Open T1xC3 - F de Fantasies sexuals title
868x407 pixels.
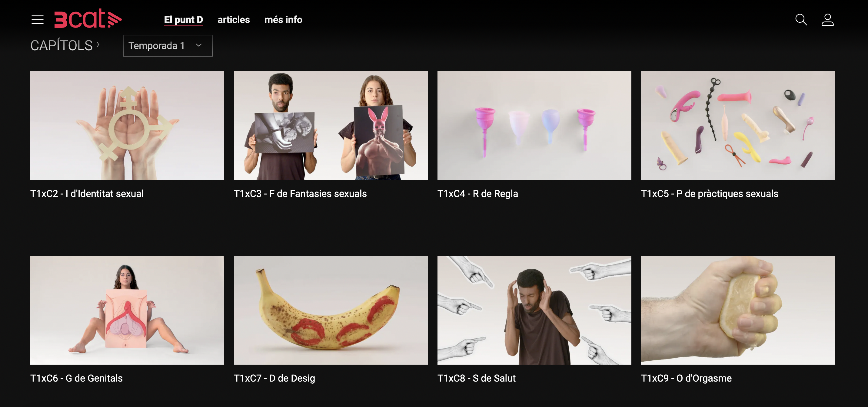click(300, 194)
